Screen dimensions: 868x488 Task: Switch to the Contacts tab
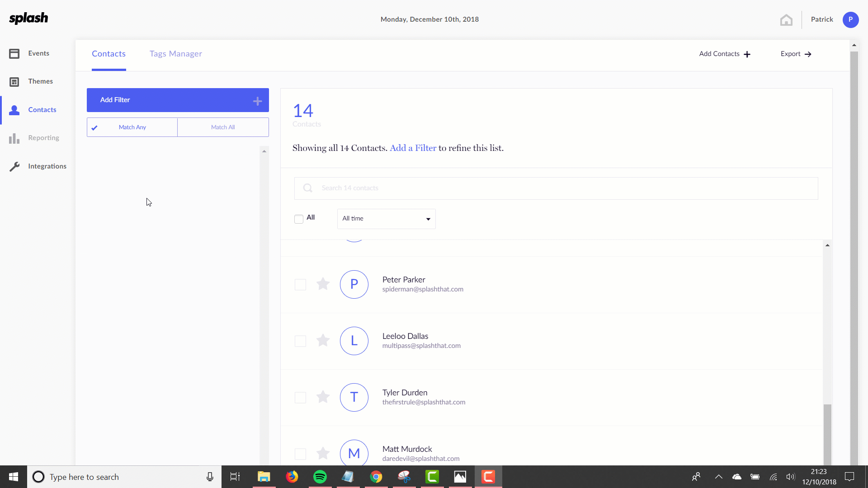[x=108, y=54]
